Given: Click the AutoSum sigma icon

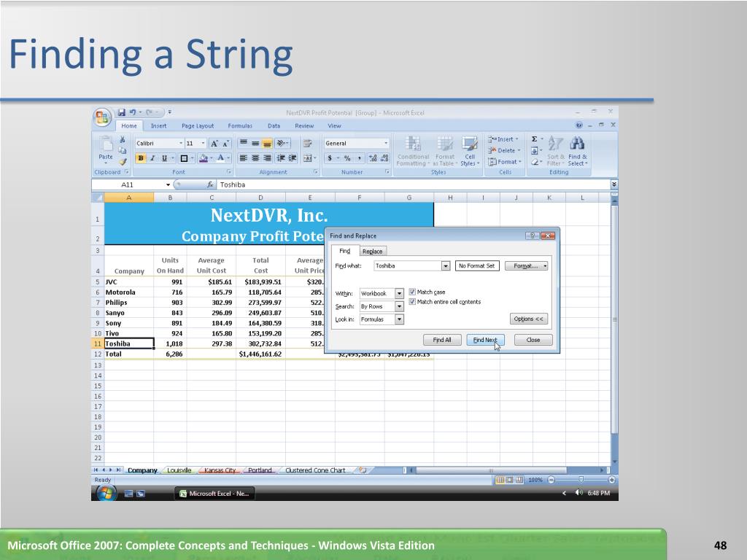Looking at the screenshot, I should (x=535, y=139).
